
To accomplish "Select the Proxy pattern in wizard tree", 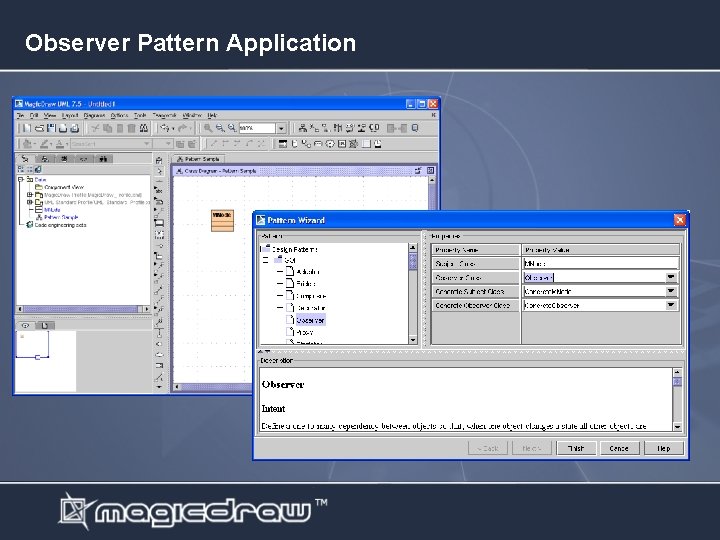I will (305, 332).
